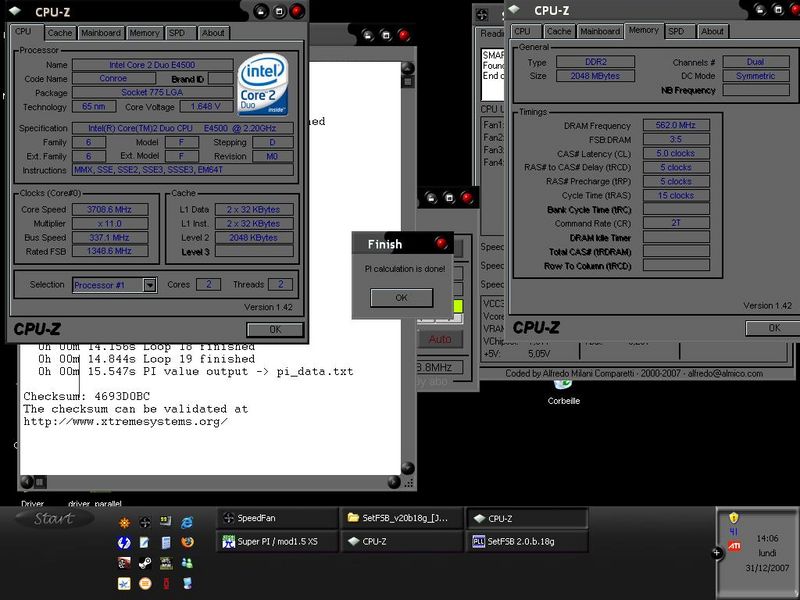This screenshot has height=600, width=800.
Task: Click the Core Speed 3708.6 MHz field
Action: click(110, 209)
